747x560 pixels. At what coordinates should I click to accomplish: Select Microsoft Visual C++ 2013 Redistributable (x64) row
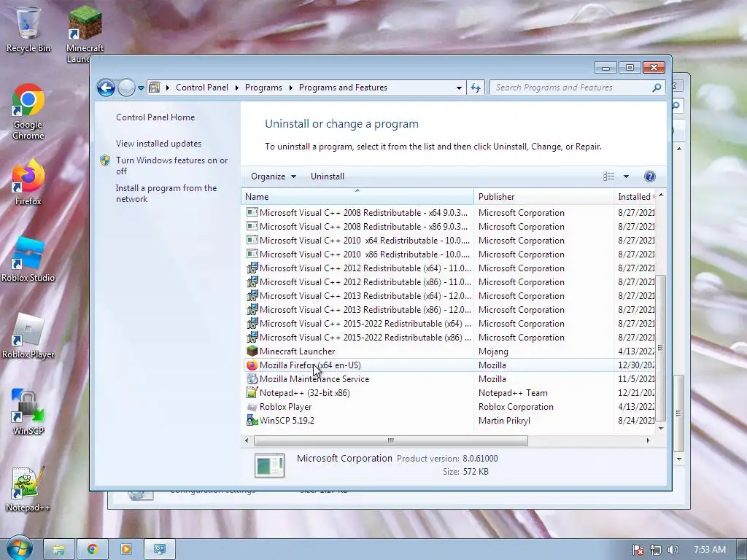(x=450, y=295)
